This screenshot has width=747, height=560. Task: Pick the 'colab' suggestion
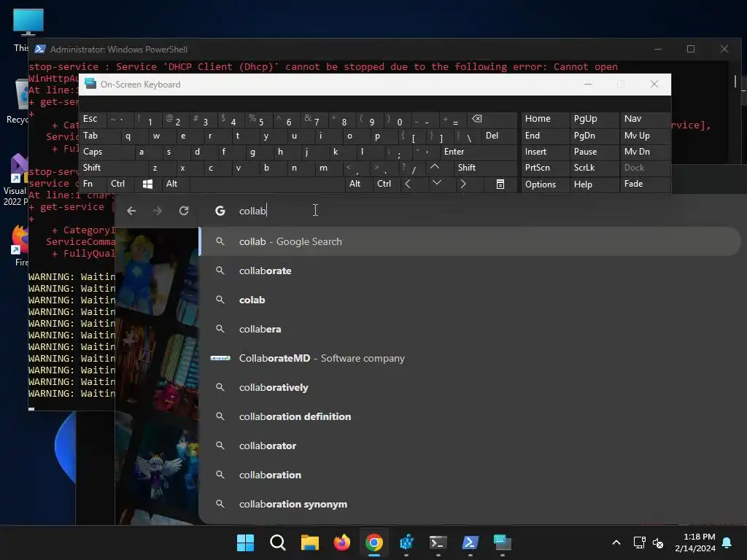coord(471,300)
